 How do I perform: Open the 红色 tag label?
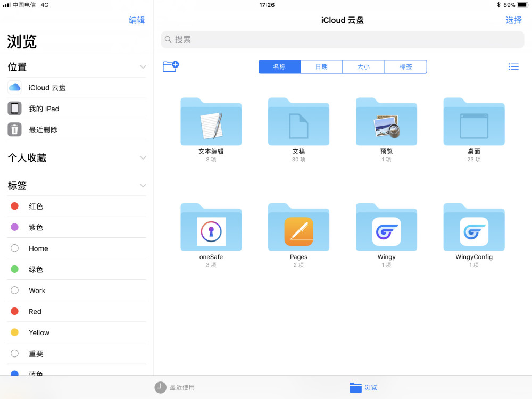[36, 206]
